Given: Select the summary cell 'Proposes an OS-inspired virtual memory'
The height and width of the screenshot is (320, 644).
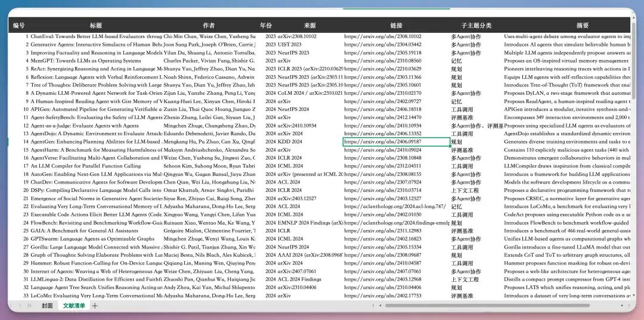Looking at the screenshot, I should pyautogui.click(x=567, y=61).
